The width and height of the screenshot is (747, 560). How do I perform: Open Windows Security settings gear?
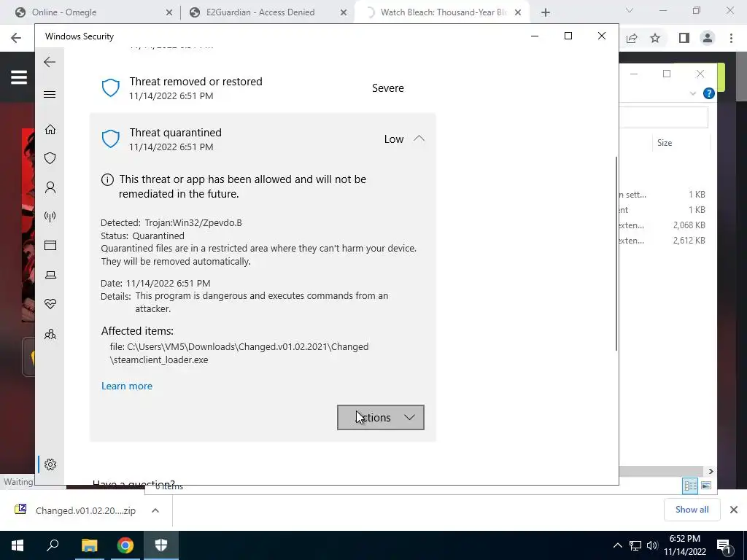click(50, 464)
